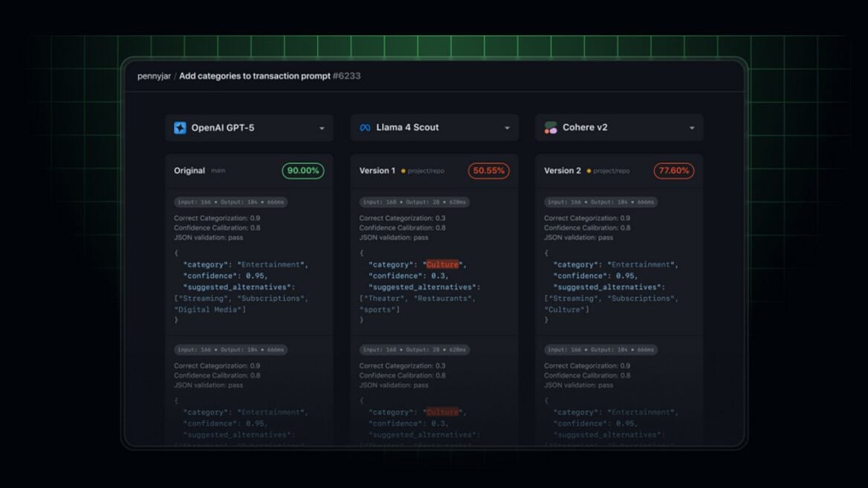Click '"sports"]' line in Version 1 output
This screenshot has height=488, width=868.
click(379, 310)
